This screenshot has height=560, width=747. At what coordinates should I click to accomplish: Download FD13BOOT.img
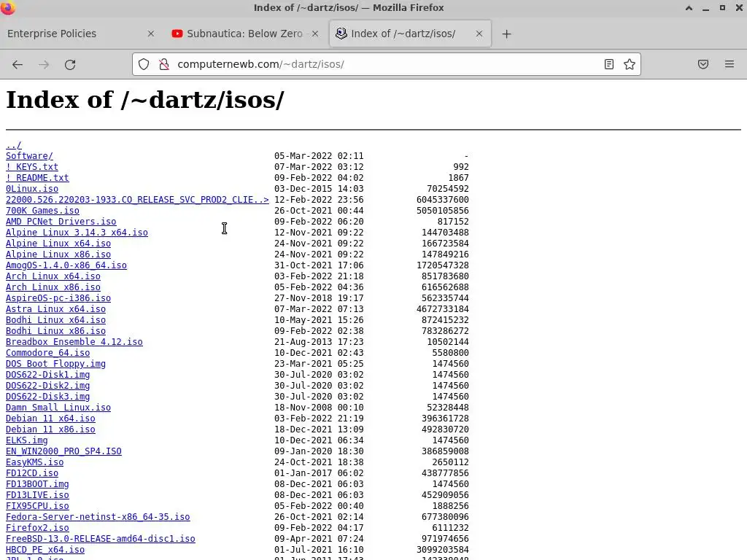coord(37,485)
